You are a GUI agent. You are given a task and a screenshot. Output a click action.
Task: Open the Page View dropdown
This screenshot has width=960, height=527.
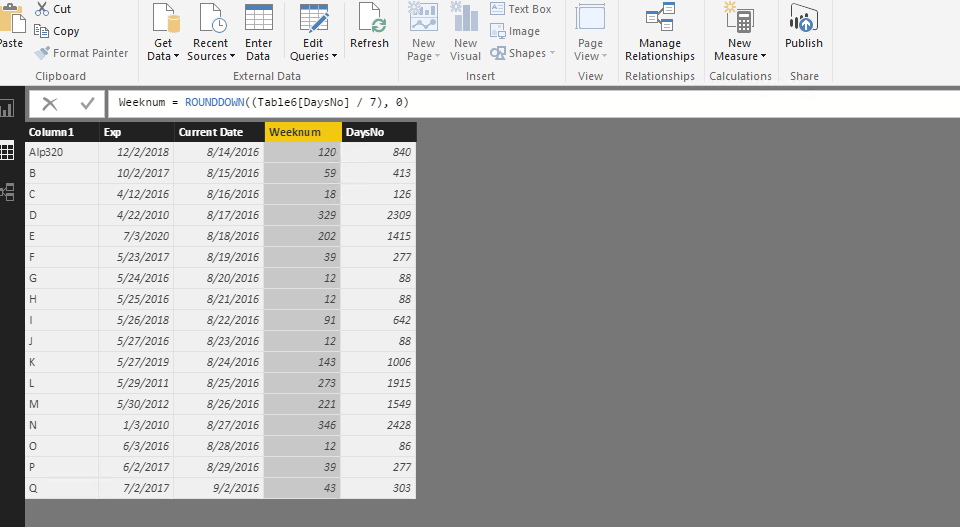coord(590,50)
